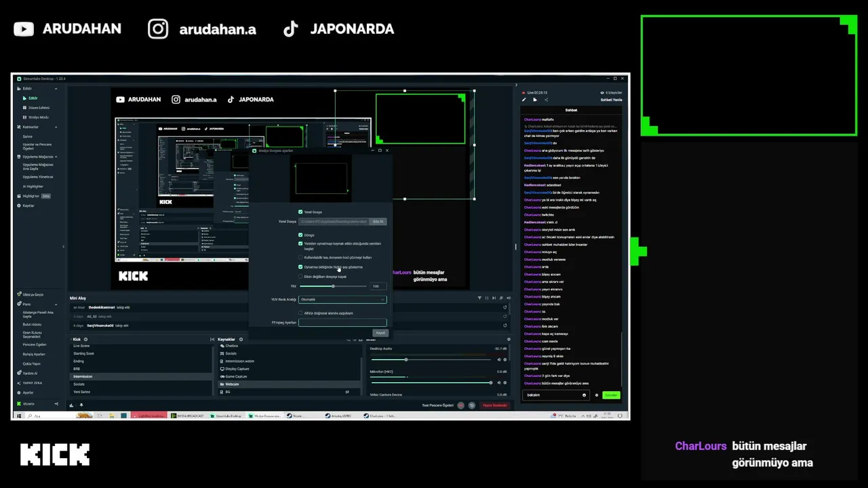868x488 pixels.
Task: Toggle show nothing when playback ends checkbox
Action: [x=300, y=267]
